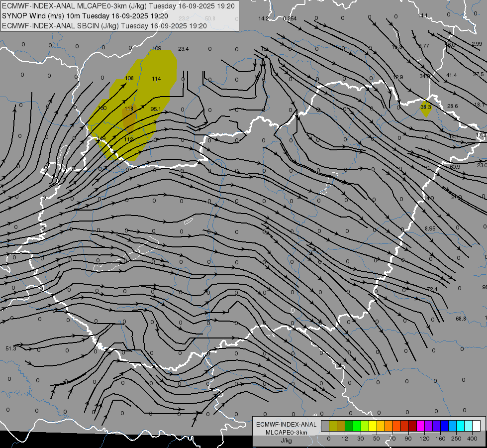Click the map value 108
The height and width of the screenshot is (448, 487).
[x=129, y=78]
